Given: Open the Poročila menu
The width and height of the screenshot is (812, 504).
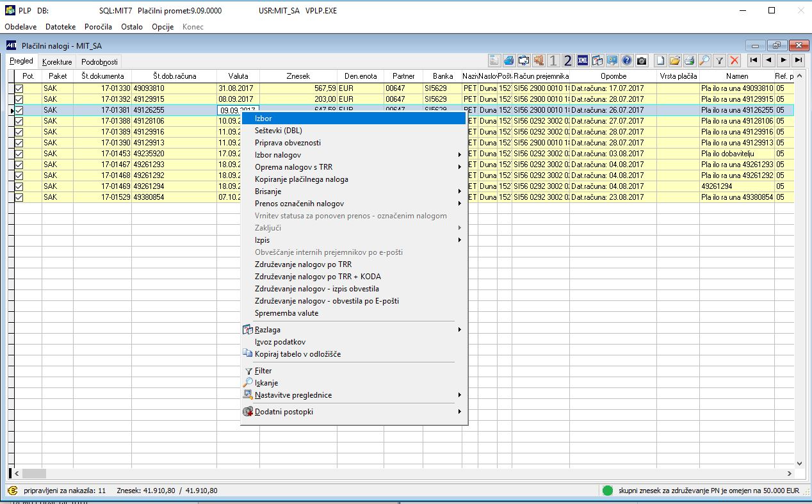Looking at the screenshot, I should 98,27.
